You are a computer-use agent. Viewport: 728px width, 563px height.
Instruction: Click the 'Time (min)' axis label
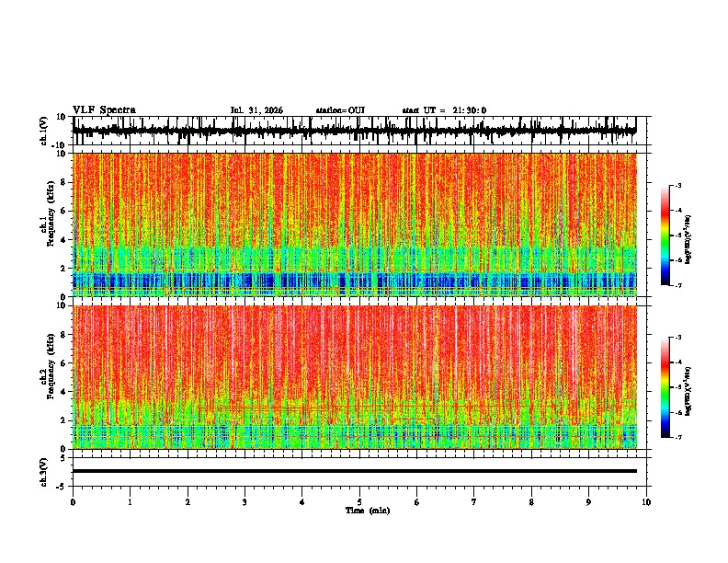(368, 511)
